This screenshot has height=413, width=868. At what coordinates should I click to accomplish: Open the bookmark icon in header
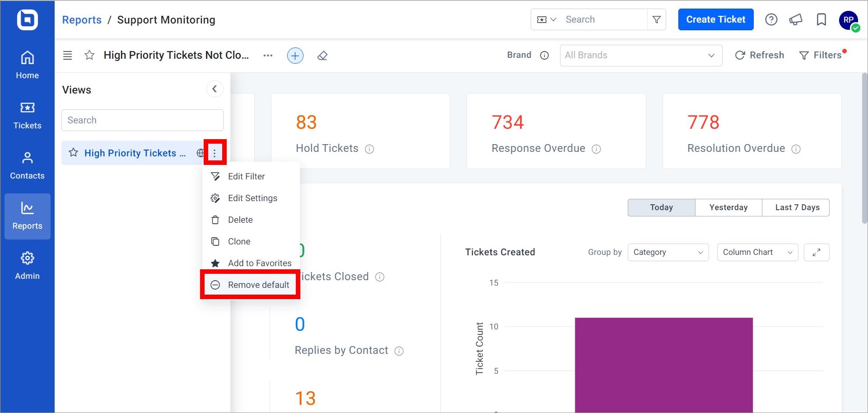pos(821,19)
